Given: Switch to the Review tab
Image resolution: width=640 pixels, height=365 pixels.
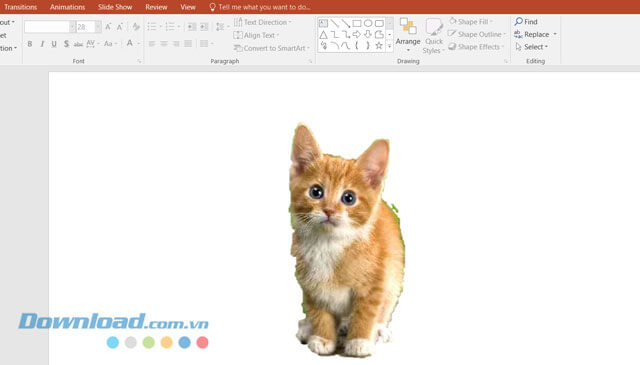Looking at the screenshot, I should tap(156, 7).
